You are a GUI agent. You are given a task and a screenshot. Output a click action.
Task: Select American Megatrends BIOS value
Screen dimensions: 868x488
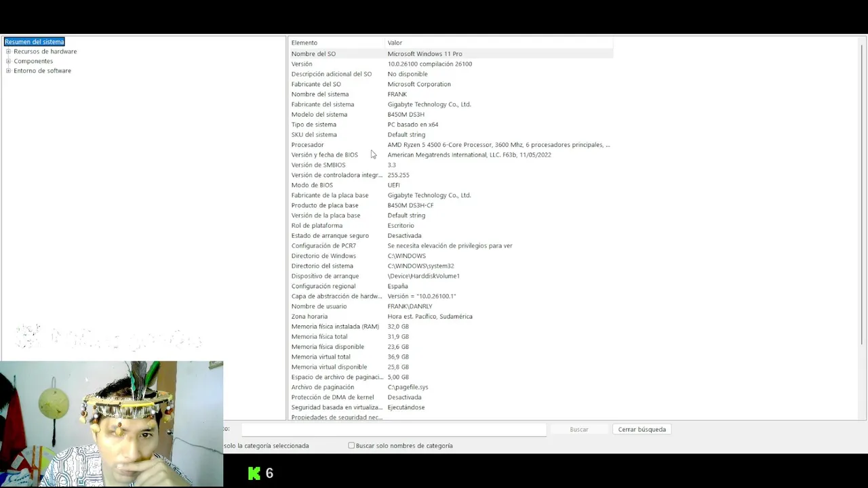(x=469, y=155)
